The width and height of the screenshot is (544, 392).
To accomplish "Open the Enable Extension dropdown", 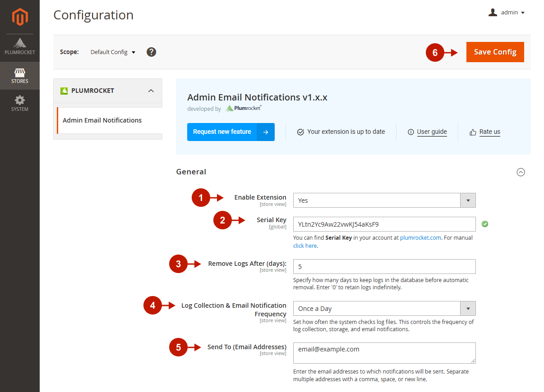I will (x=384, y=201).
